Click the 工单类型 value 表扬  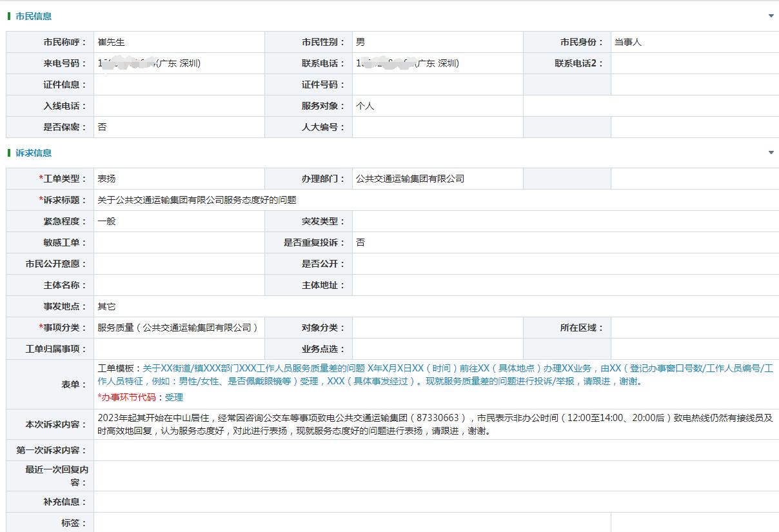pos(106,179)
